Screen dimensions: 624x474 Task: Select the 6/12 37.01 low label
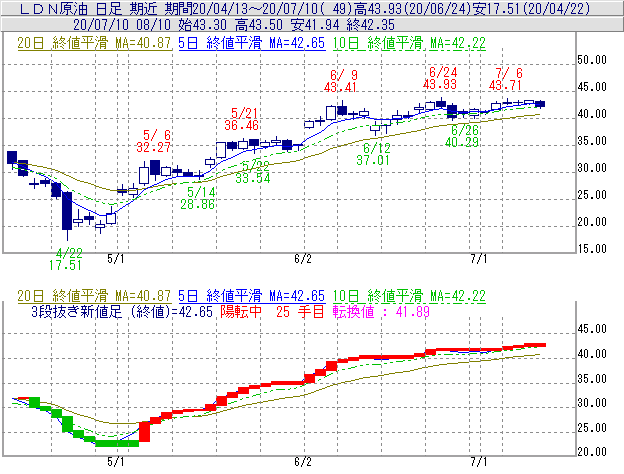coord(373,154)
